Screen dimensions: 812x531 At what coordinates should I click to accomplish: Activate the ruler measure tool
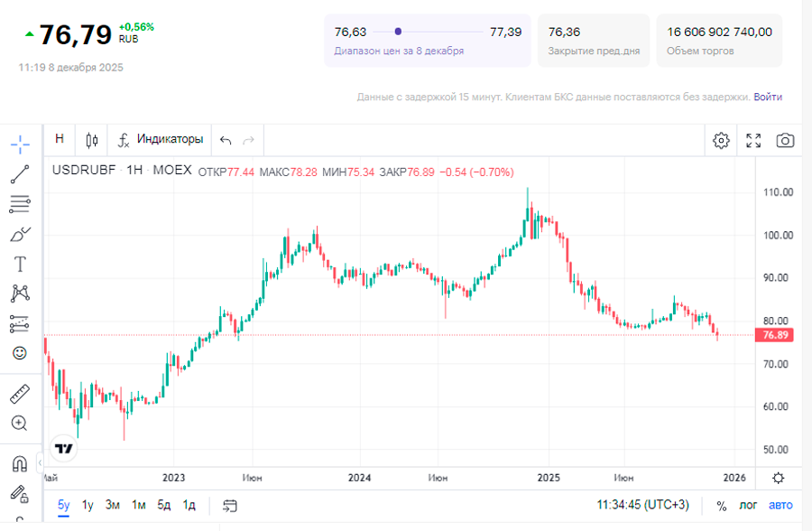[20, 394]
